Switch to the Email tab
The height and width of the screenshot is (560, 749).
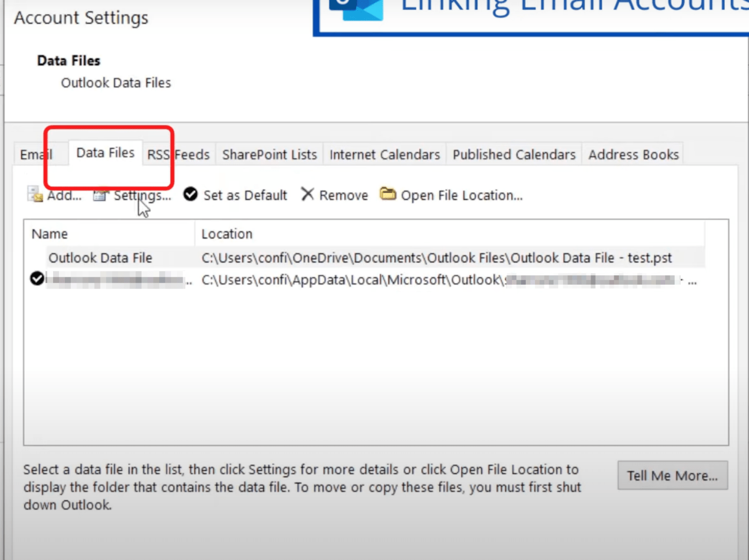pos(36,154)
